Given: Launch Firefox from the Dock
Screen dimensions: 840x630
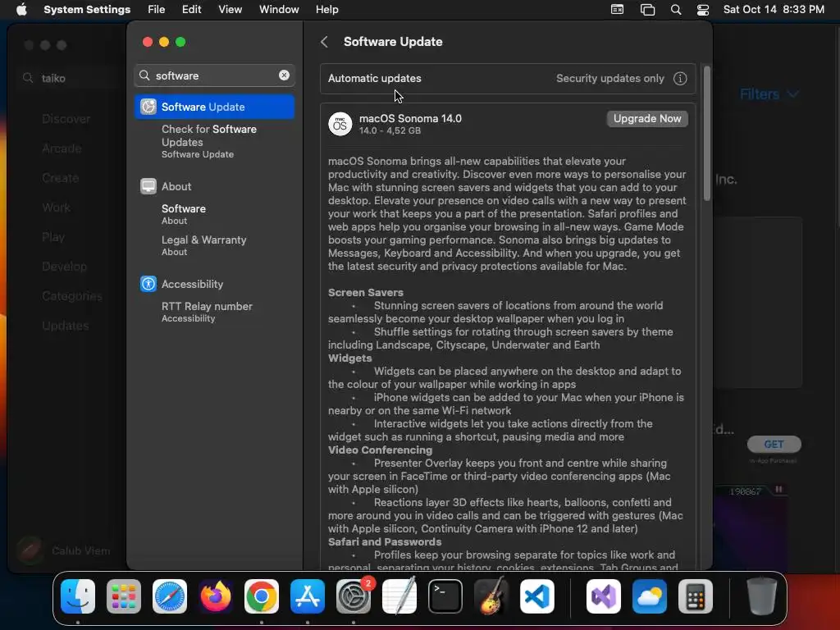Looking at the screenshot, I should pyautogui.click(x=216, y=596).
